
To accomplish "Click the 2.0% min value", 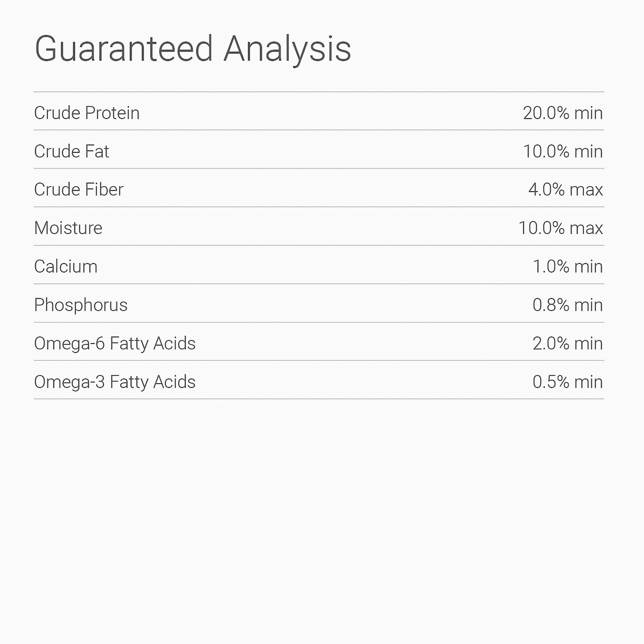I will 567,343.
